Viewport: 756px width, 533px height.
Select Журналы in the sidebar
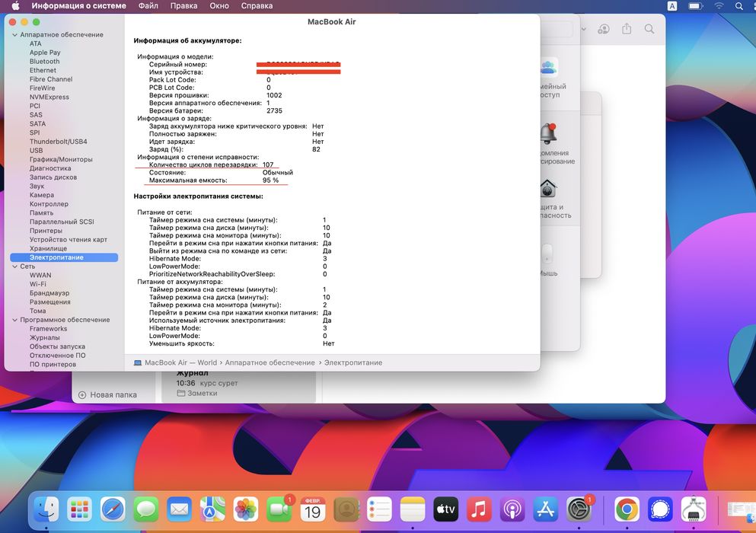tap(45, 337)
